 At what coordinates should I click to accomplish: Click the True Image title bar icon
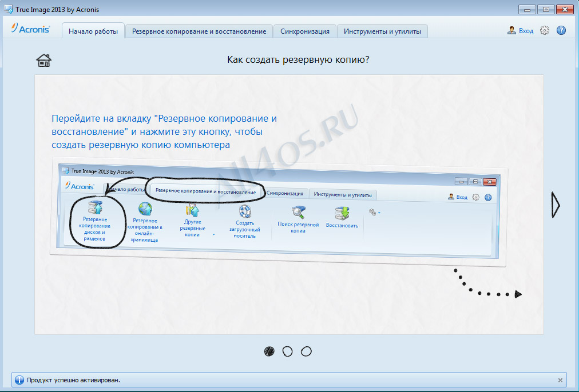click(x=9, y=9)
